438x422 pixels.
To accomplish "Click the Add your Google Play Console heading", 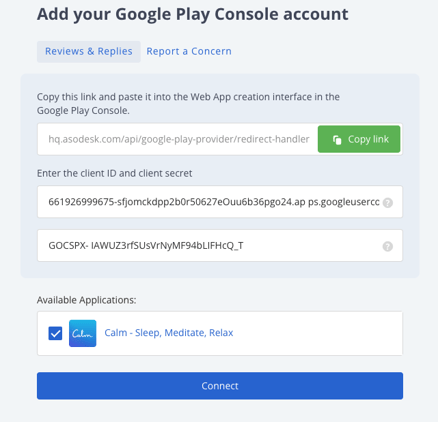I will 192,14.
